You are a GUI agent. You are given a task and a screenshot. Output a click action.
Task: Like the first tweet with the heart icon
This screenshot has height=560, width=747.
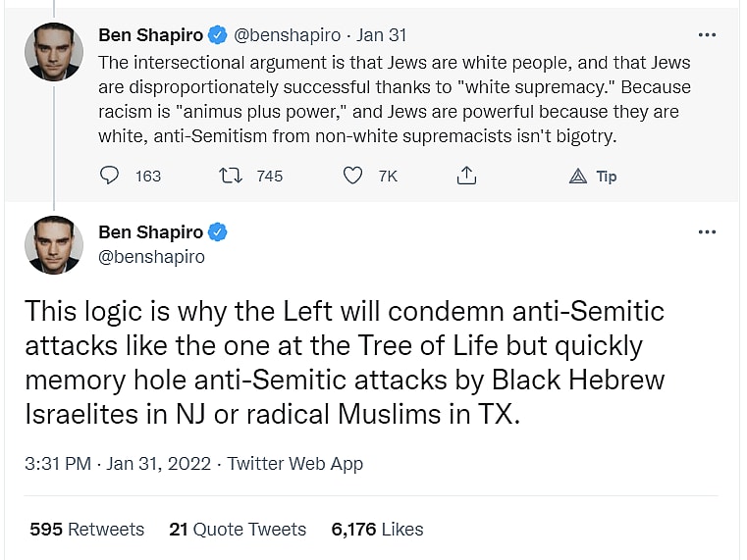pyautogui.click(x=352, y=176)
